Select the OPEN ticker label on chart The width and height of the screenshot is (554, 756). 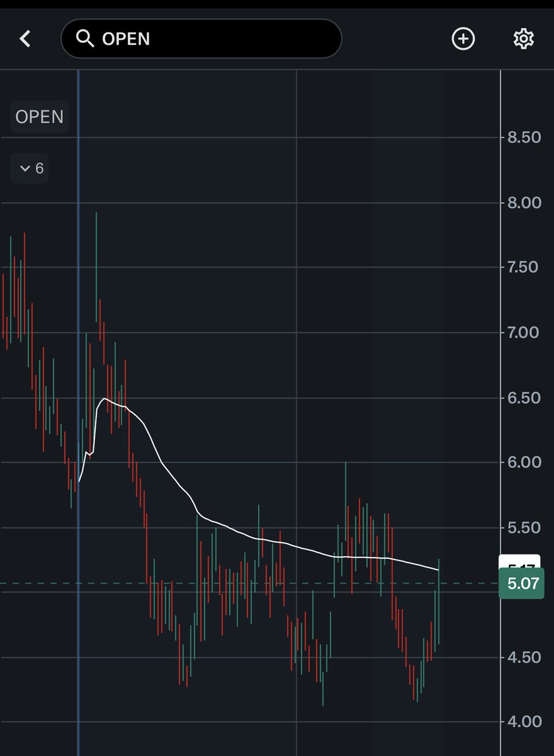40,117
